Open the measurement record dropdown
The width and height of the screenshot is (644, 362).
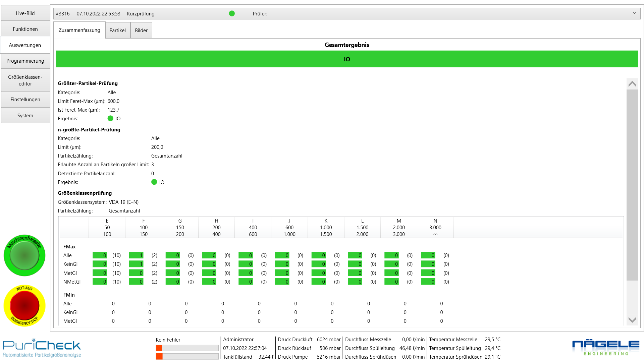tap(634, 13)
